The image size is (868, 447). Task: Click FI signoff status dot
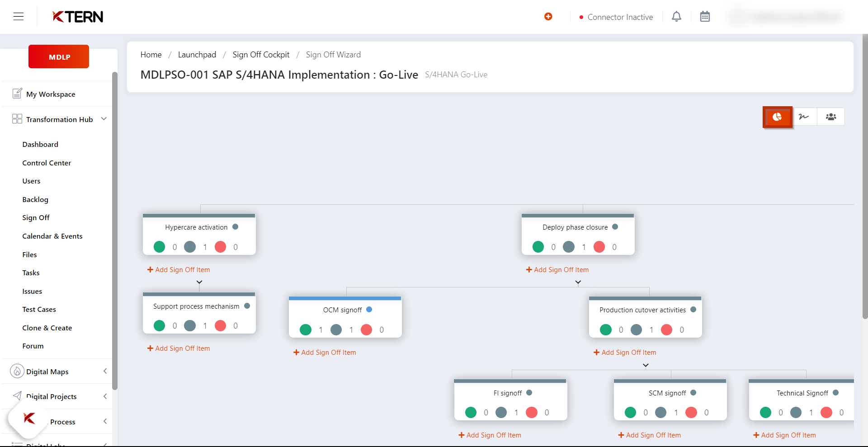point(529,393)
